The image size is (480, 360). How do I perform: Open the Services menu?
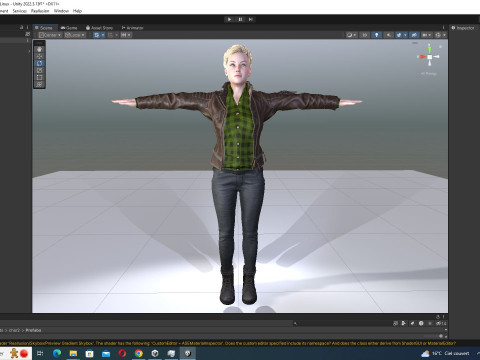click(x=20, y=11)
